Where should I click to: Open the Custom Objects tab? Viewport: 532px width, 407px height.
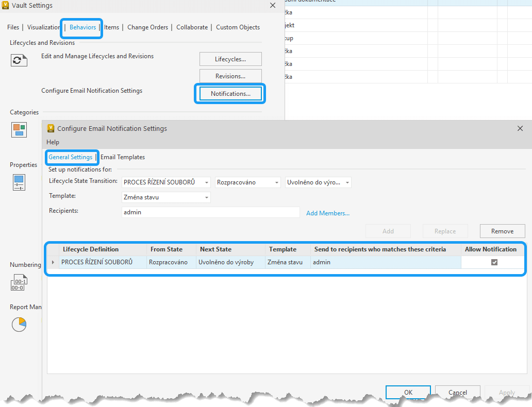pos(238,27)
